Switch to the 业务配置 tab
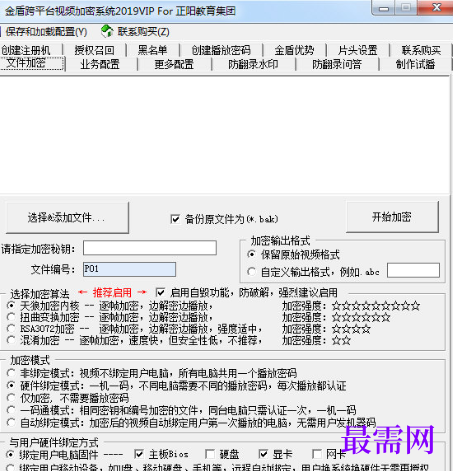Screen dimensions: 453x471 pyautogui.click(x=100, y=64)
